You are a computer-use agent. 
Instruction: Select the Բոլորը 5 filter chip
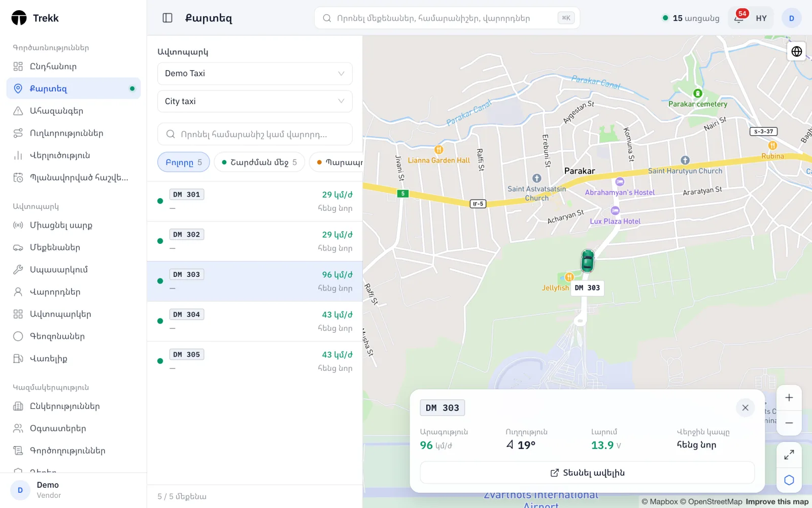pyautogui.click(x=184, y=162)
